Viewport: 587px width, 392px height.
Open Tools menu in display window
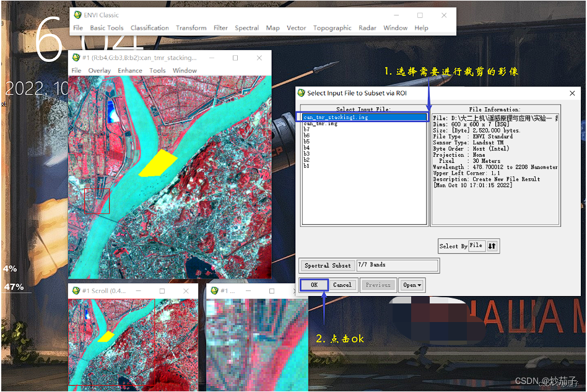(157, 71)
